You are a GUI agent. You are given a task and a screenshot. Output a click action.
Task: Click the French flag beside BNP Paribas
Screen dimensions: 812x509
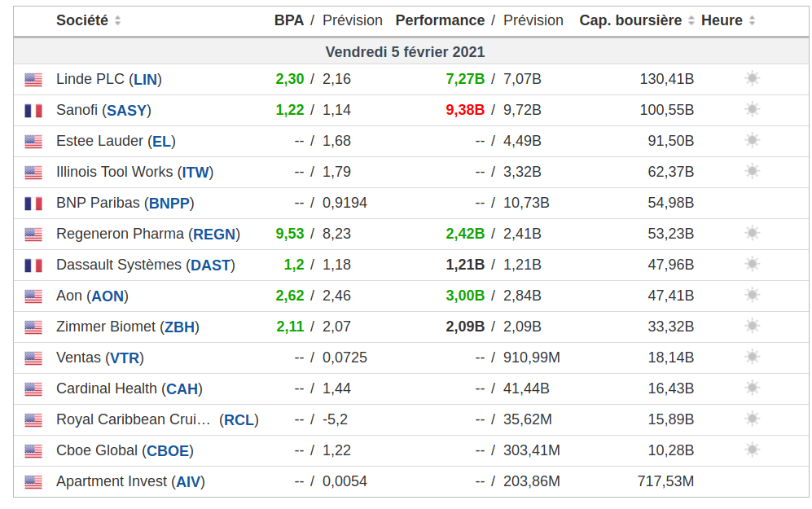(x=33, y=204)
